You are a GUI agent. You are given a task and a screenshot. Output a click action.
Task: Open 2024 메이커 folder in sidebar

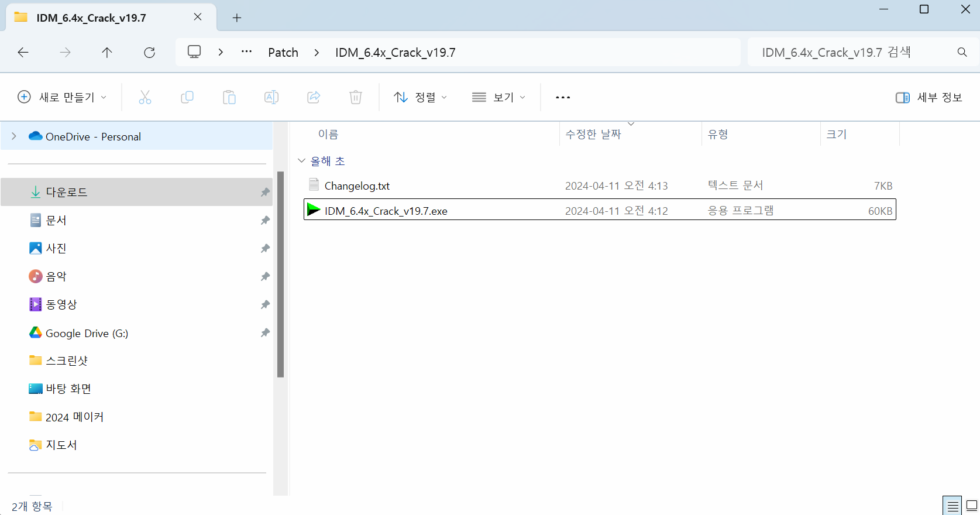coord(136,417)
